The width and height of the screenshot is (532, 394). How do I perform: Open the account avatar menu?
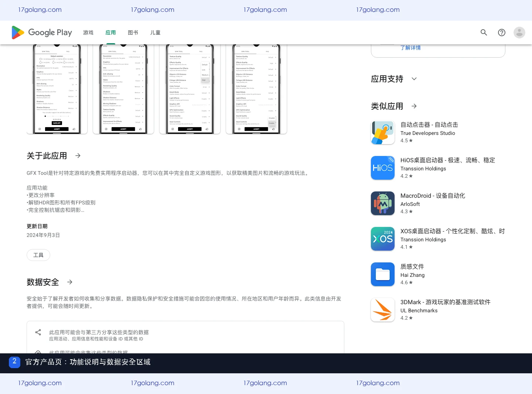(519, 33)
